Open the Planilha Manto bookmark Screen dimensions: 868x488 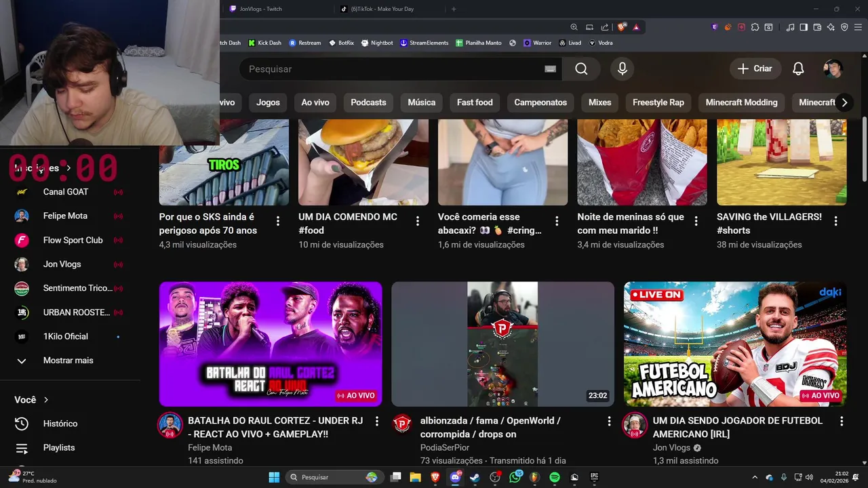pos(479,43)
